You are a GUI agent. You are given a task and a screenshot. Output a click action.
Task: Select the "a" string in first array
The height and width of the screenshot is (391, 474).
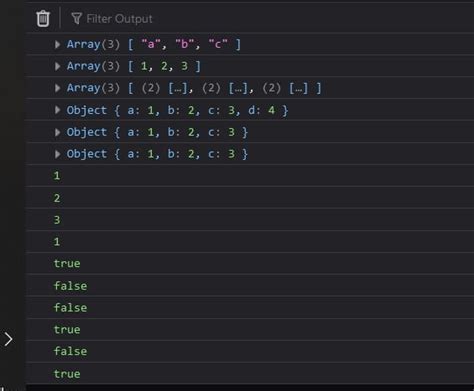151,44
